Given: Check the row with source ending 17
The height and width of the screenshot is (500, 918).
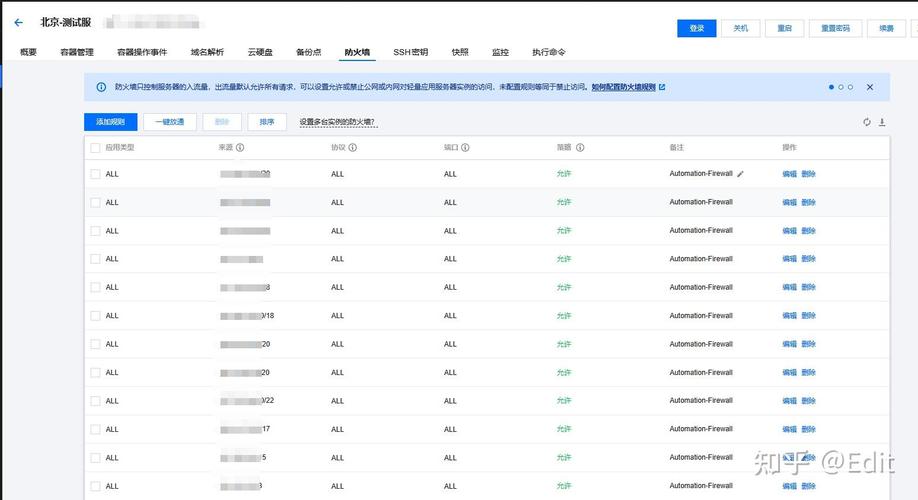Looking at the screenshot, I should (95, 429).
